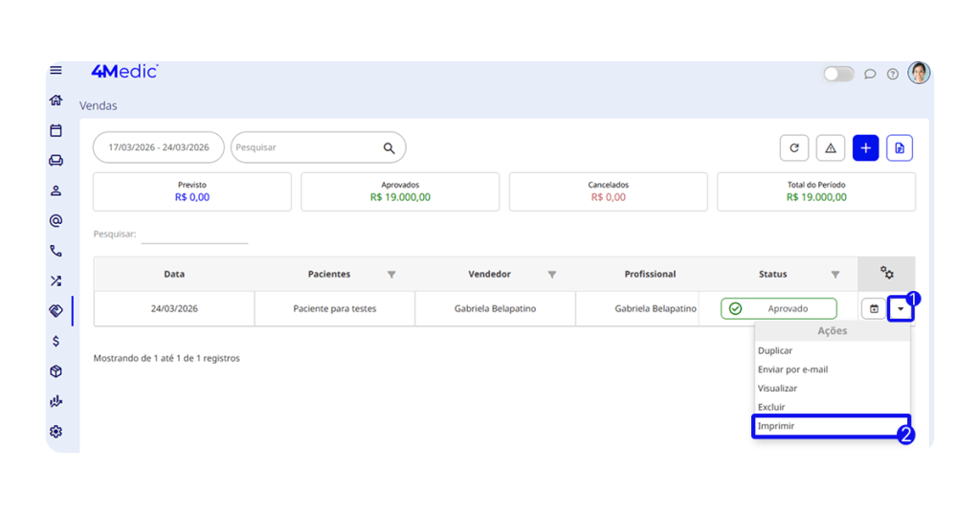
Task: Click the Aprovado status button
Action: (x=778, y=309)
